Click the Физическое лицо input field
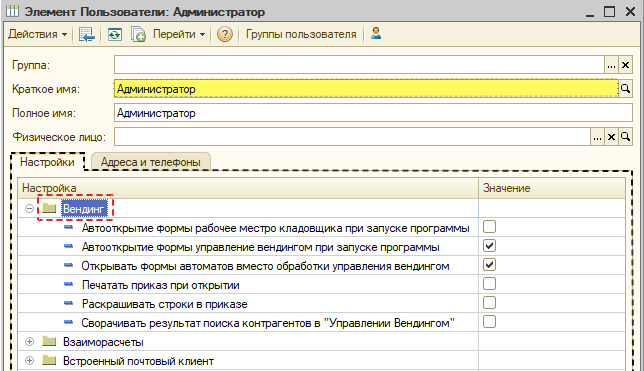The image size is (644, 371). pyautogui.click(x=352, y=137)
